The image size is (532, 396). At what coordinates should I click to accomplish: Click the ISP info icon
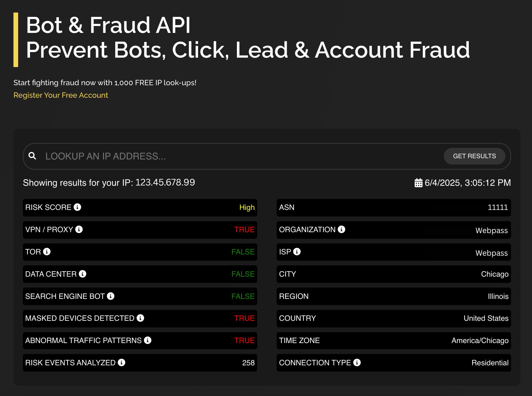point(297,252)
